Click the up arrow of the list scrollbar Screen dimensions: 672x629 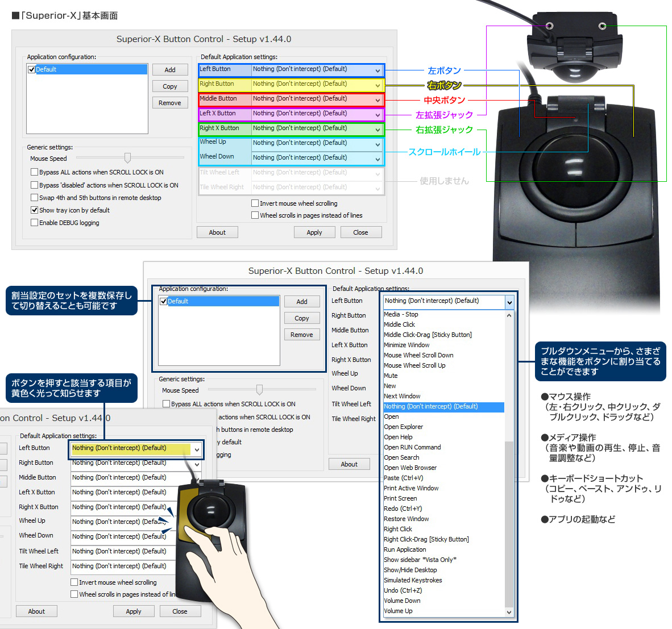pyautogui.click(x=509, y=315)
